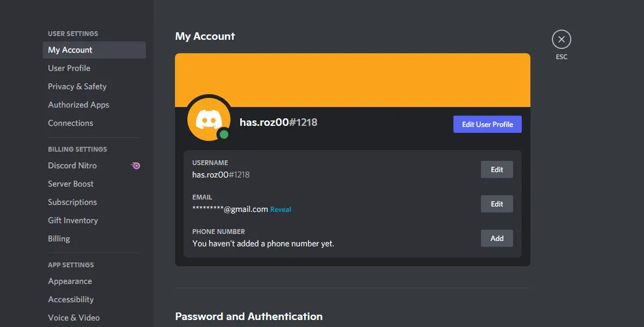Screen dimensions: 644x327
Task: Edit the email address
Action: pos(496,204)
